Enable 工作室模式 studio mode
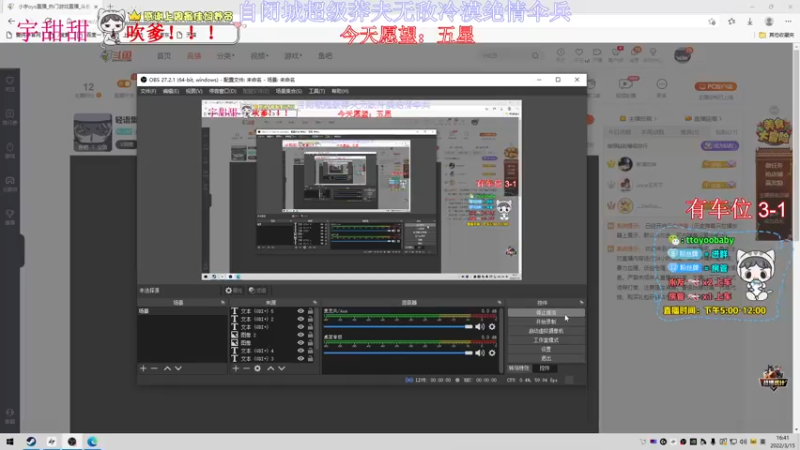800x450 pixels. point(546,340)
